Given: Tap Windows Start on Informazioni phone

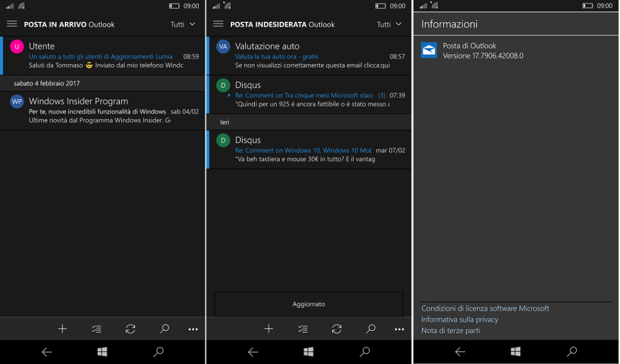Looking at the screenshot, I should coord(516,351).
